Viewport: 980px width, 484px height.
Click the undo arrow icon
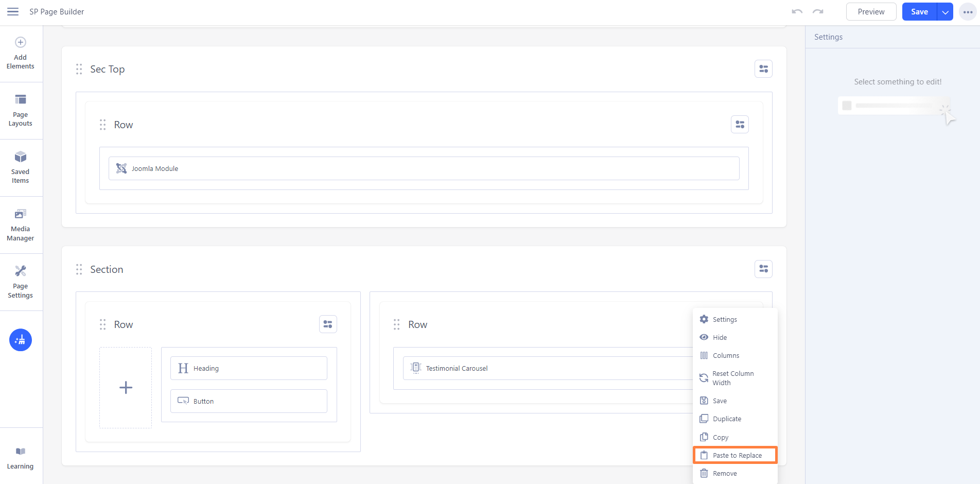click(x=797, y=11)
